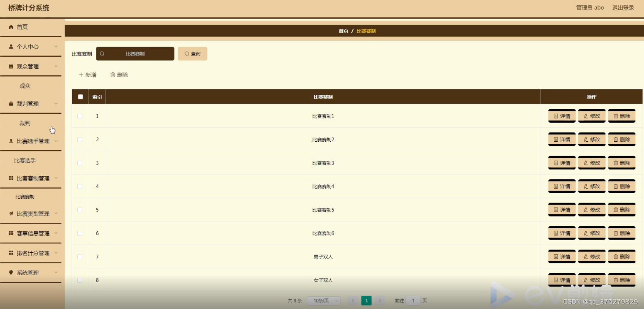
Task: Click the trash icon of the top 删除 button
Action: pos(113,75)
